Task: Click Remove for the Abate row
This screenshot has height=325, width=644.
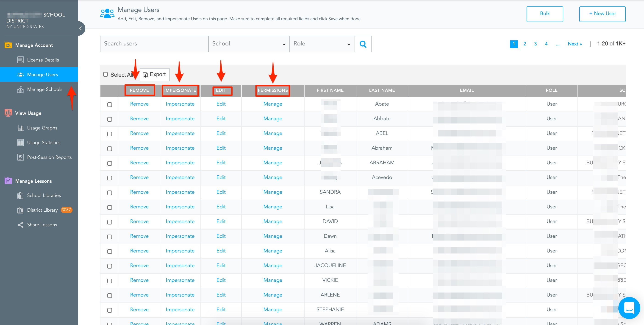Action: 139,104
